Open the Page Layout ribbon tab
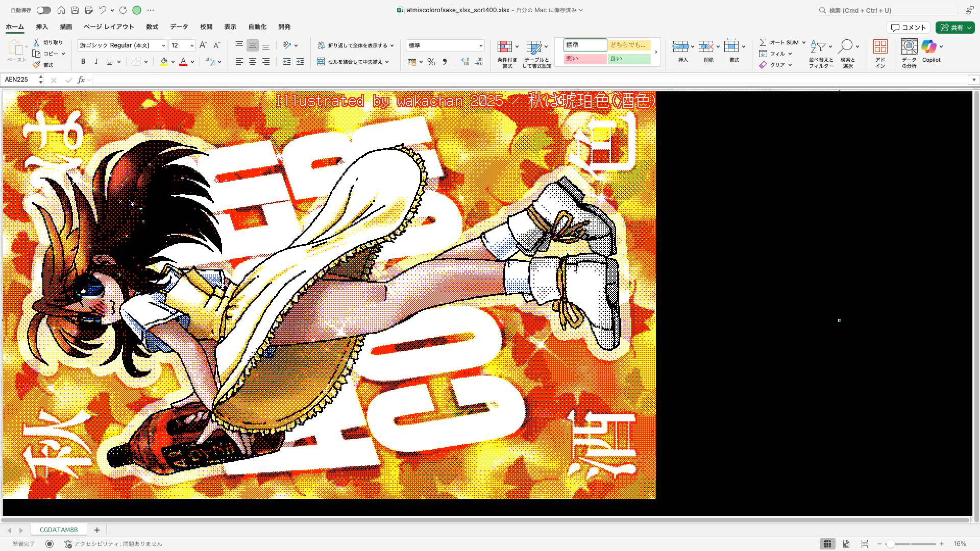The width and height of the screenshot is (980, 551). click(109, 27)
